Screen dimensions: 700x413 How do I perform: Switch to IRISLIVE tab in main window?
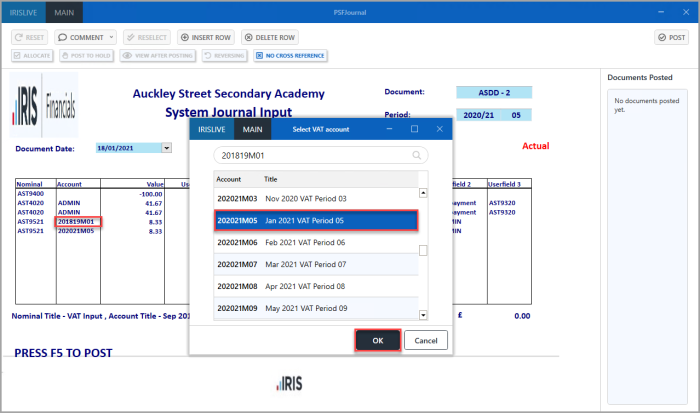pyautogui.click(x=23, y=13)
